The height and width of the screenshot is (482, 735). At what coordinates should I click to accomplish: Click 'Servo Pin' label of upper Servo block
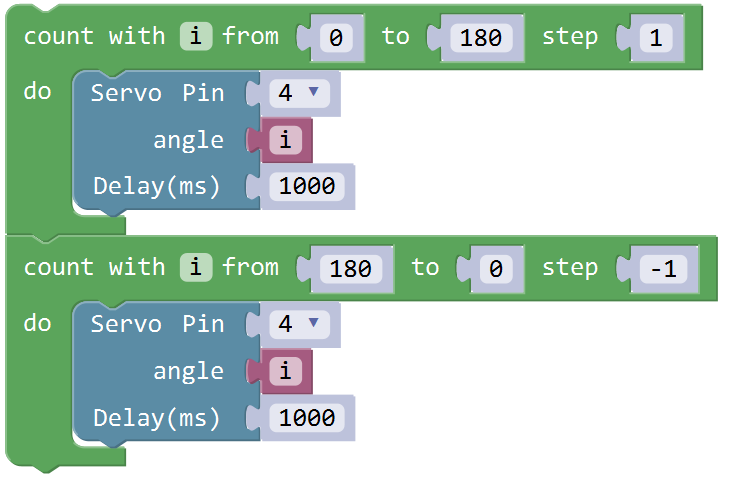(157, 94)
